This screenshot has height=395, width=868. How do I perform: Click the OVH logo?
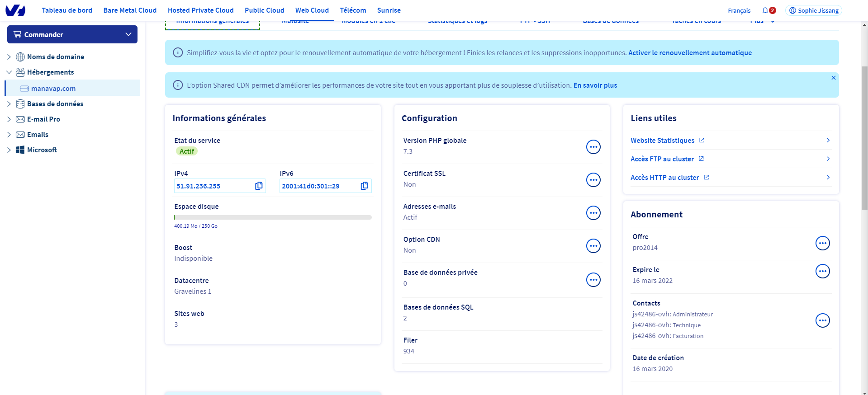[15, 10]
